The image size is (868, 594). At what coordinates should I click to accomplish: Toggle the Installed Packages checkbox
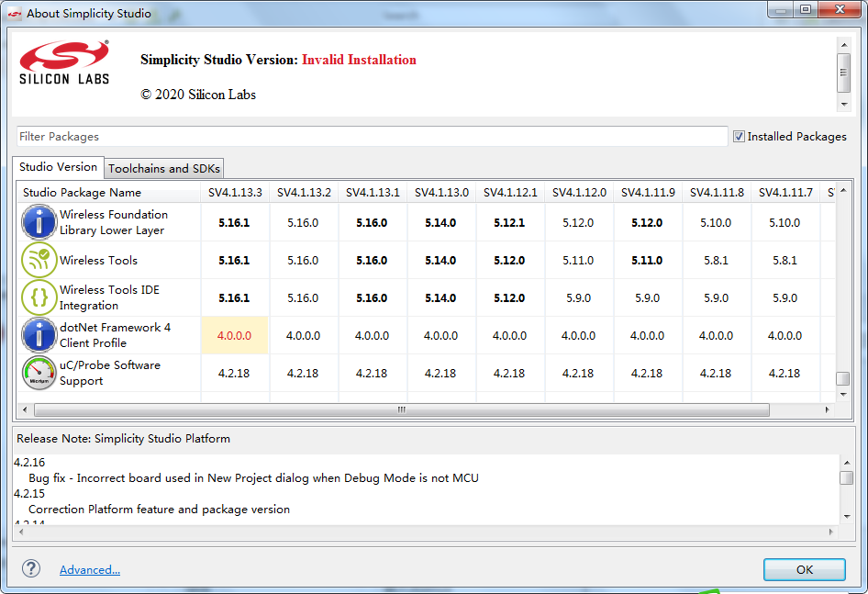[739, 136]
